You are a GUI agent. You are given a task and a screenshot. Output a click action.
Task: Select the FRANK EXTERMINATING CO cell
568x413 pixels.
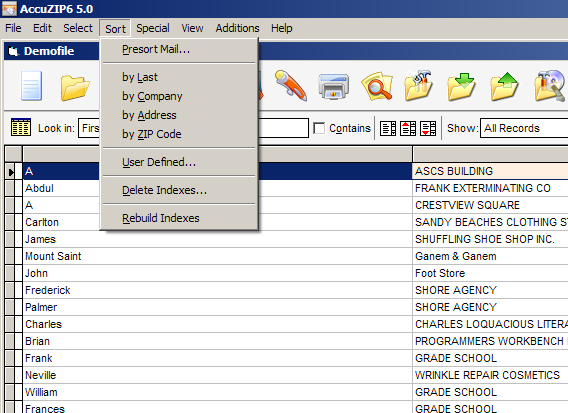pos(490,188)
